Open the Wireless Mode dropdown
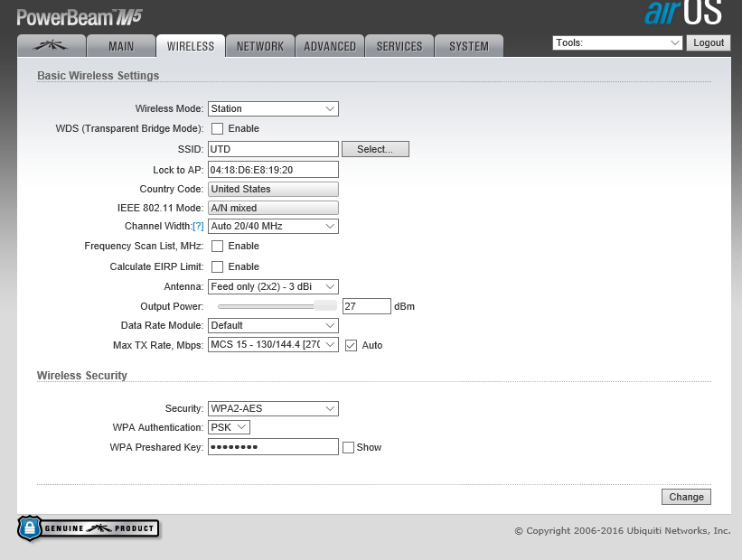The image size is (742, 560). coord(273,109)
